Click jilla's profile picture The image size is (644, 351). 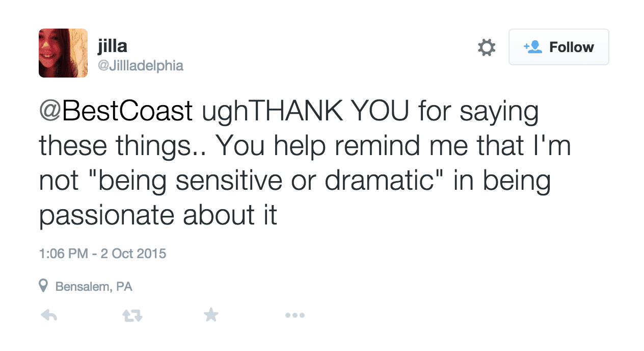coord(63,53)
